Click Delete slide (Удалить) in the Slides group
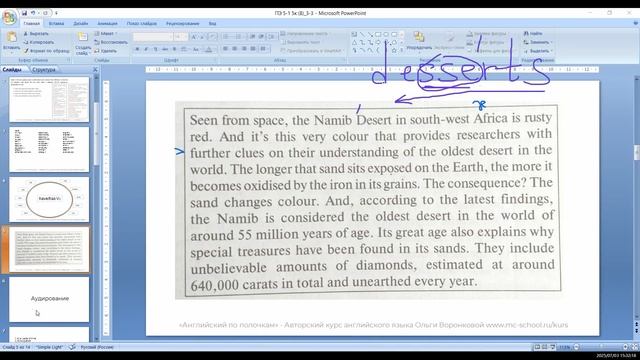This screenshot has height=360, width=640. [x=105, y=51]
